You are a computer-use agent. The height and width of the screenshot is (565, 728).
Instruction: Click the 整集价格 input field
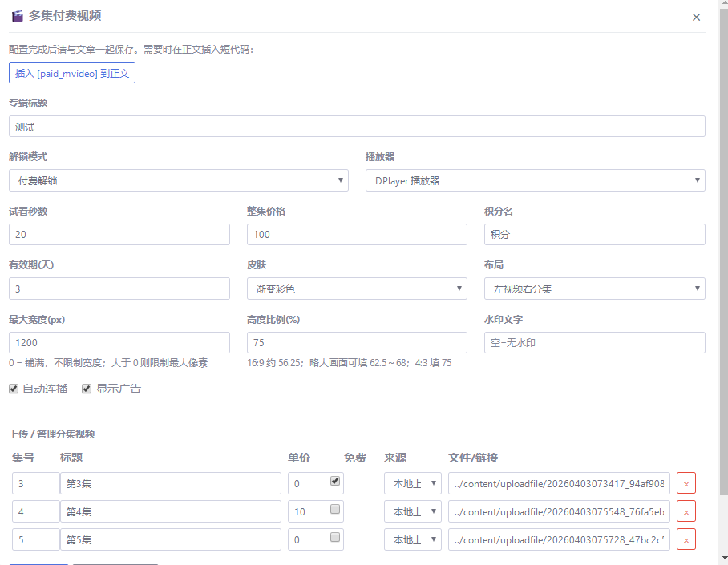[357, 235]
